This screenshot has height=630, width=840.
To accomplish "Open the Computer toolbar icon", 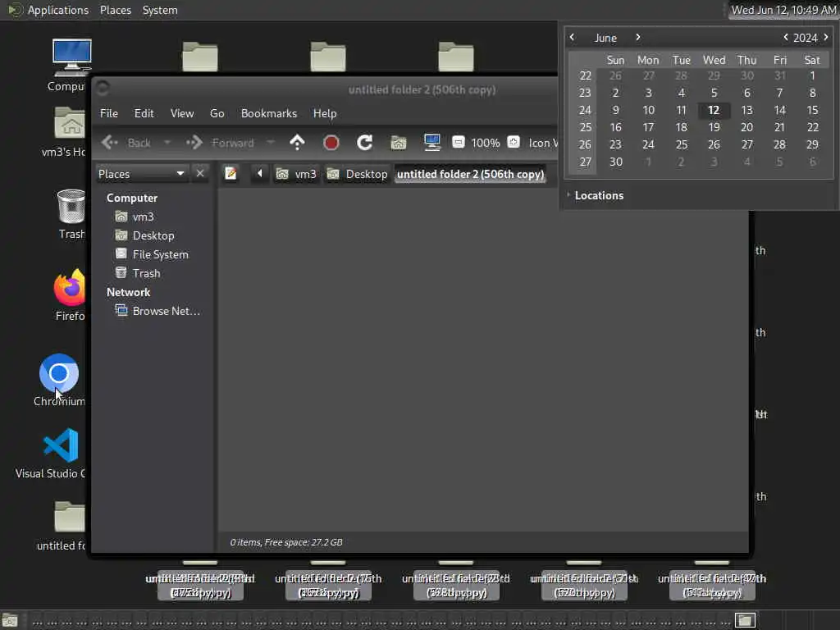I will (x=431, y=142).
